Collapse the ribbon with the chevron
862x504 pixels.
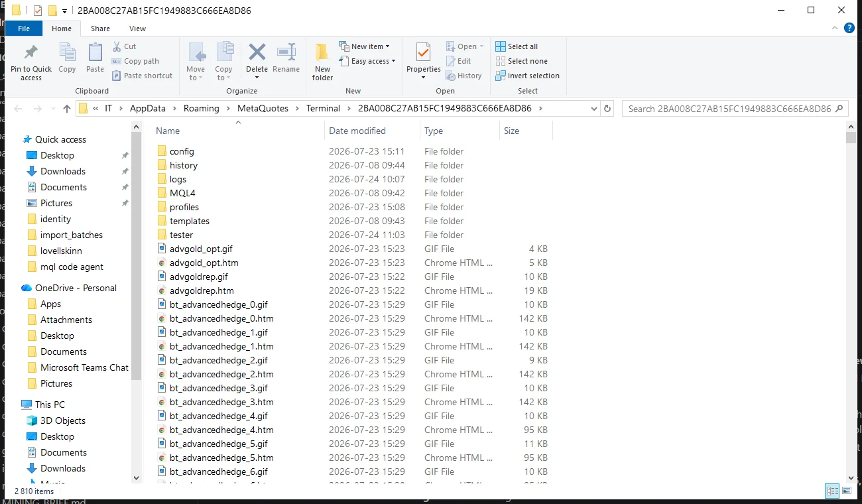[835, 29]
